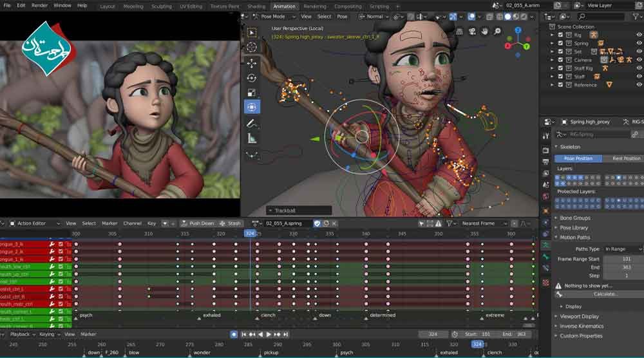The image size is (644, 358).
Task: Collapse the Motion Paths panel
Action: click(574, 238)
